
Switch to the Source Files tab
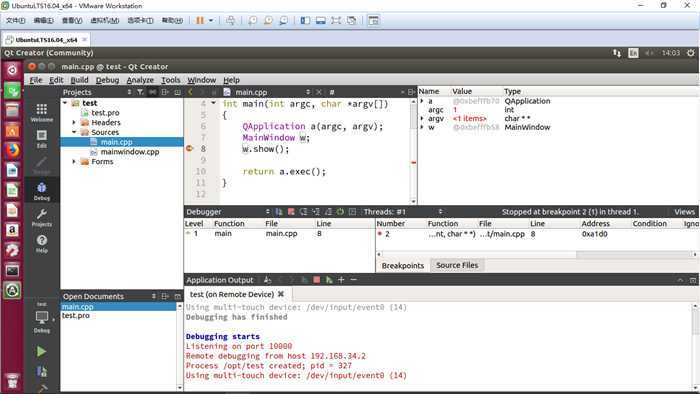(457, 265)
